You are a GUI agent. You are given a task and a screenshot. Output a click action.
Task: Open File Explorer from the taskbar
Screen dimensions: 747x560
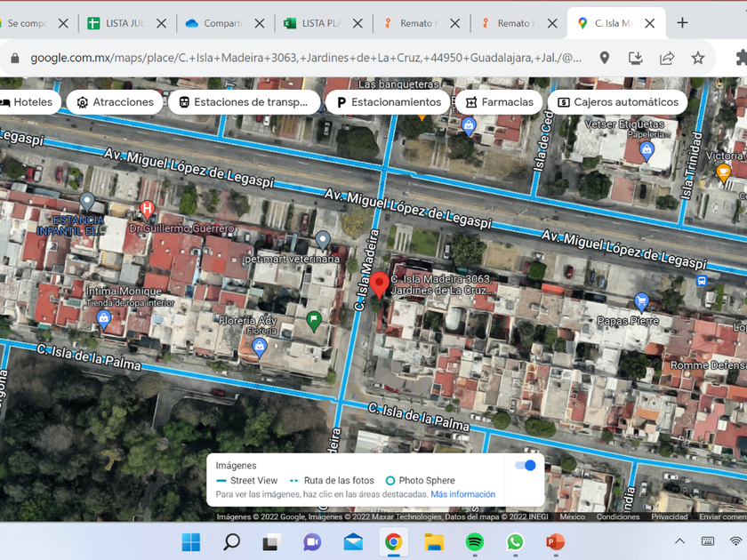(434, 542)
